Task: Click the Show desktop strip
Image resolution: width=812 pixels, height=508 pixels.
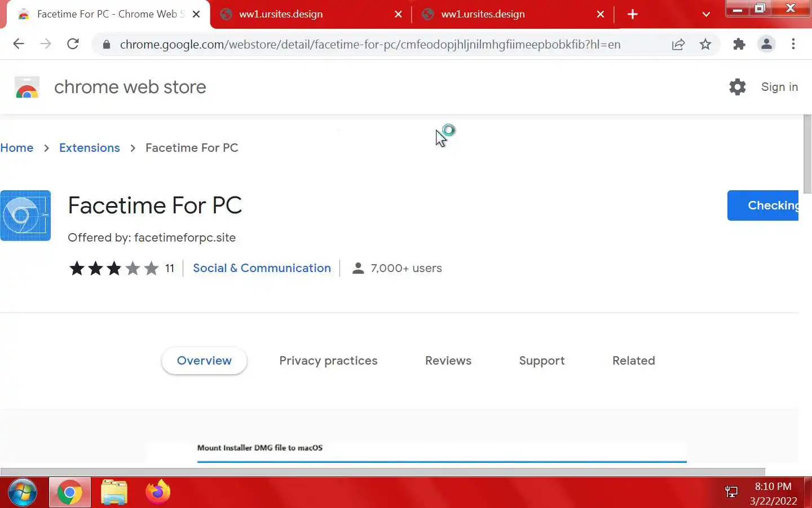Action: tap(808, 492)
